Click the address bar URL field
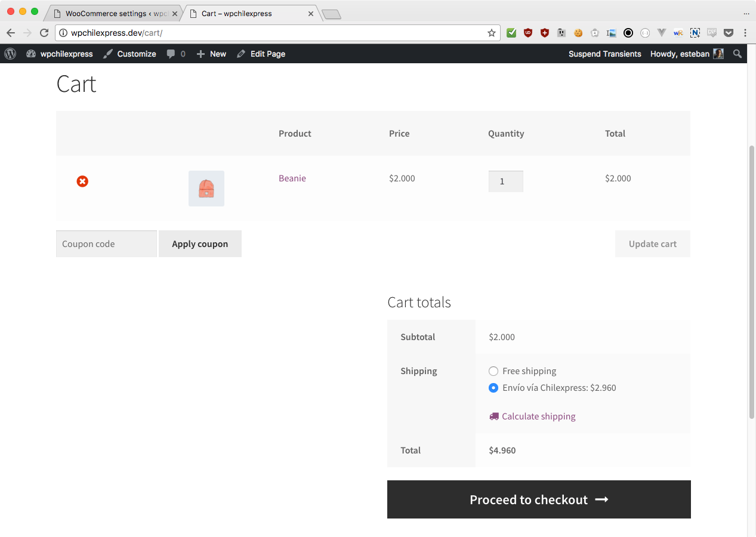The height and width of the screenshot is (537, 756). coord(277,33)
